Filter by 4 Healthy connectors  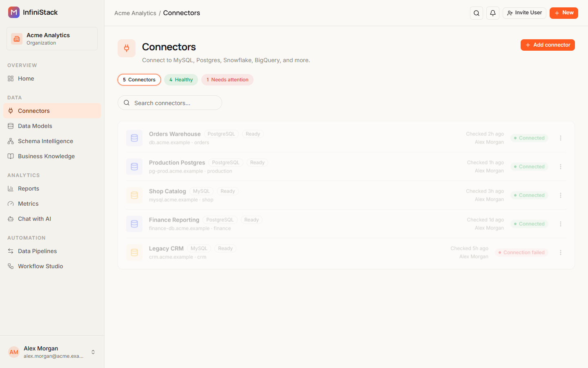[x=181, y=80]
